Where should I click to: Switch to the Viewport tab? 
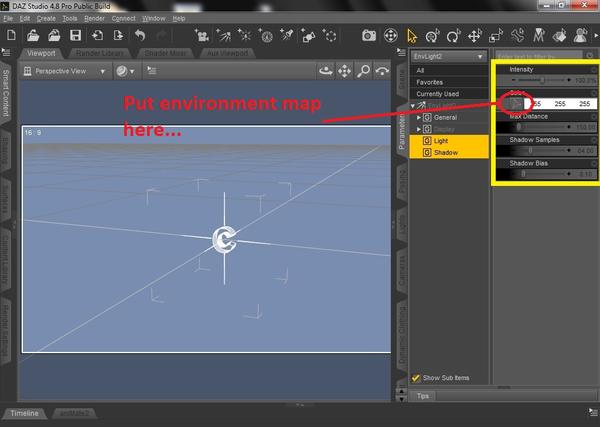41,53
